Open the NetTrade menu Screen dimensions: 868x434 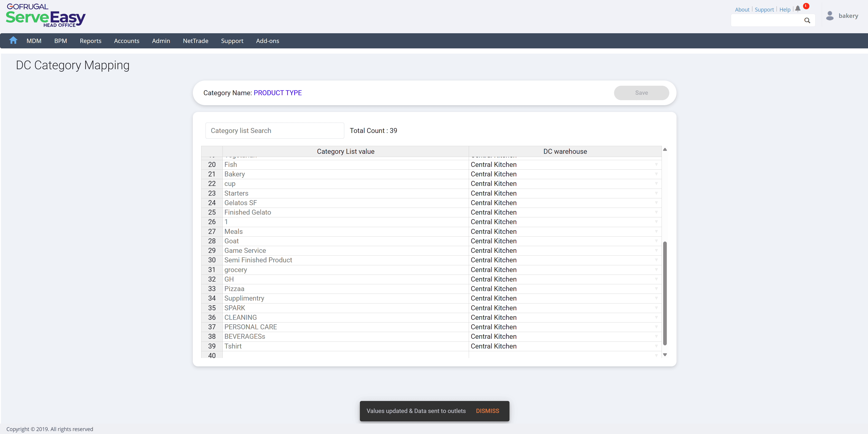[195, 41]
